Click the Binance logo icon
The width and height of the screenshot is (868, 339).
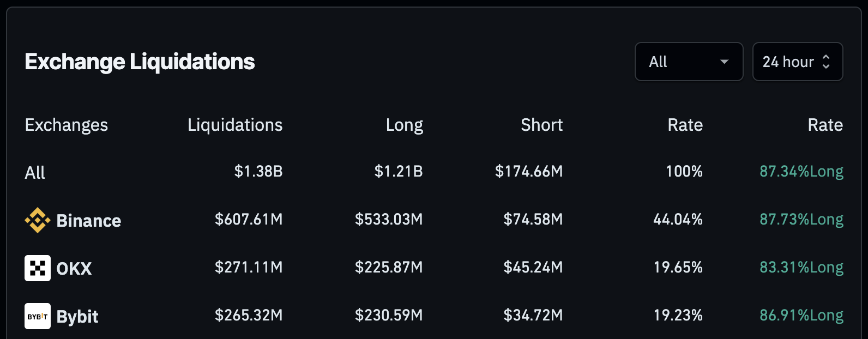click(x=37, y=220)
